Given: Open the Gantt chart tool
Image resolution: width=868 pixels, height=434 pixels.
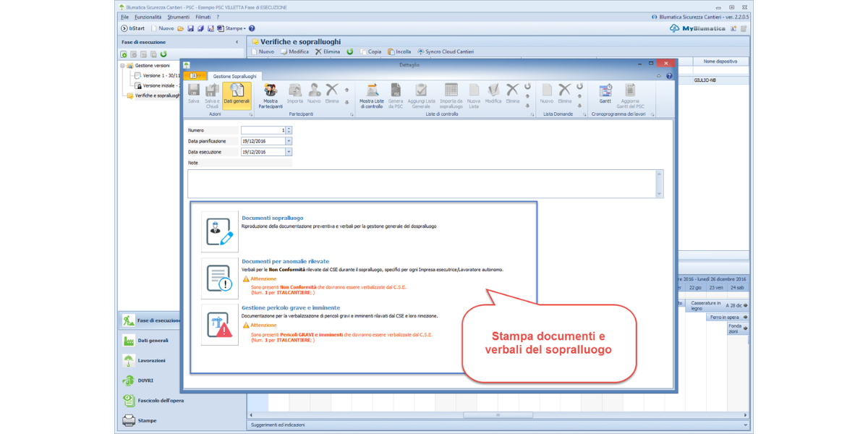Looking at the screenshot, I should point(605,95).
